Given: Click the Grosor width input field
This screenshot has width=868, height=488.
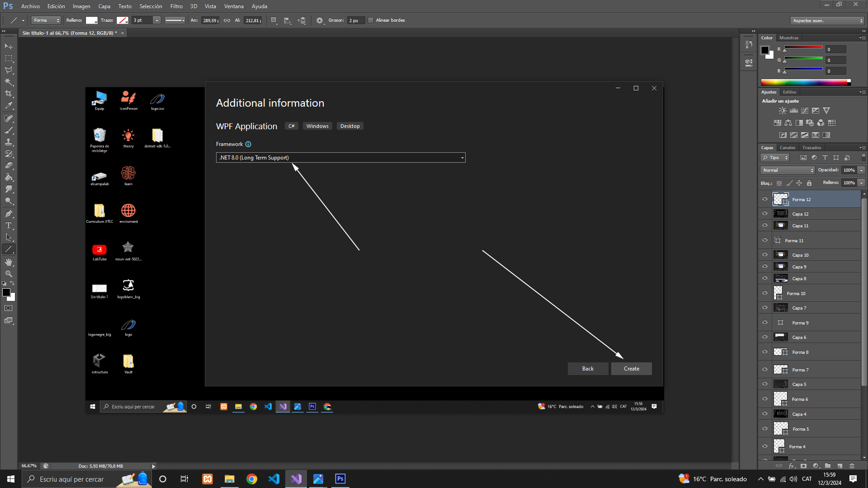Looking at the screenshot, I should click(x=355, y=21).
